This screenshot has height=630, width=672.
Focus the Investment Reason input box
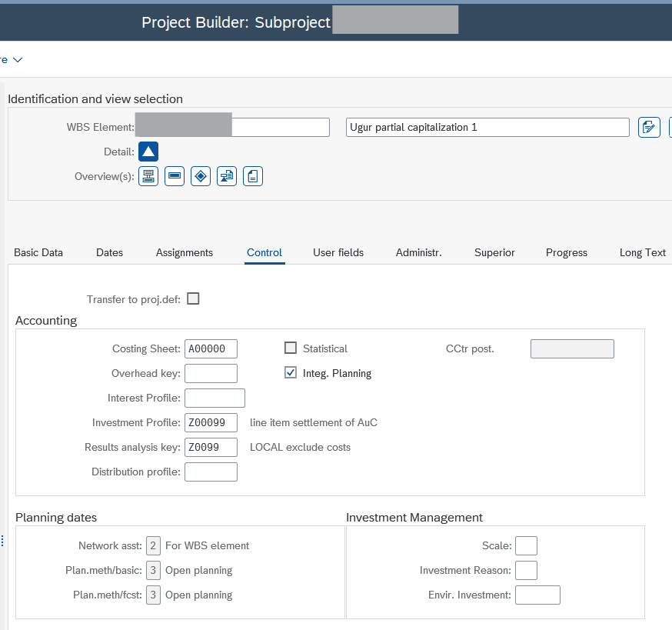[x=526, y=570]
